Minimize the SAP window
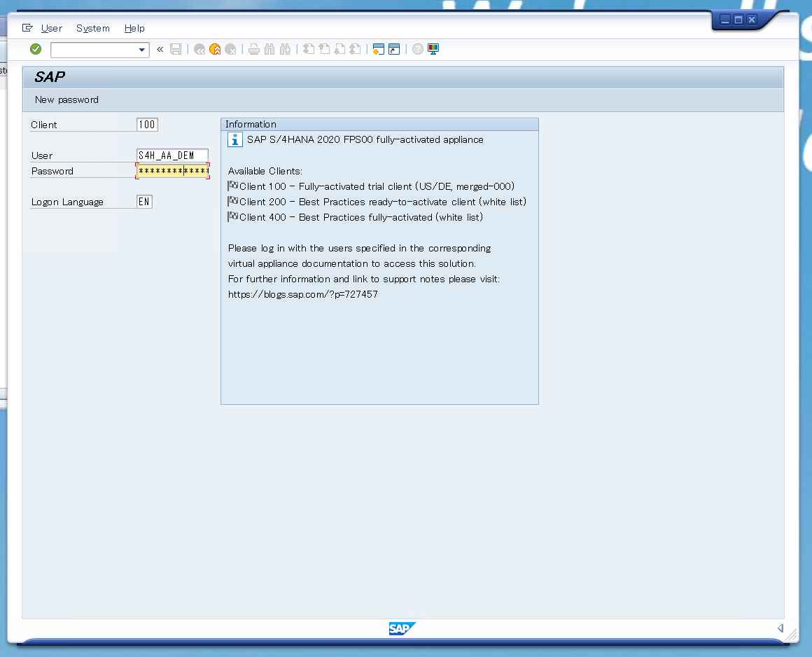The image size is (812, 657). [x=725, y=20]
